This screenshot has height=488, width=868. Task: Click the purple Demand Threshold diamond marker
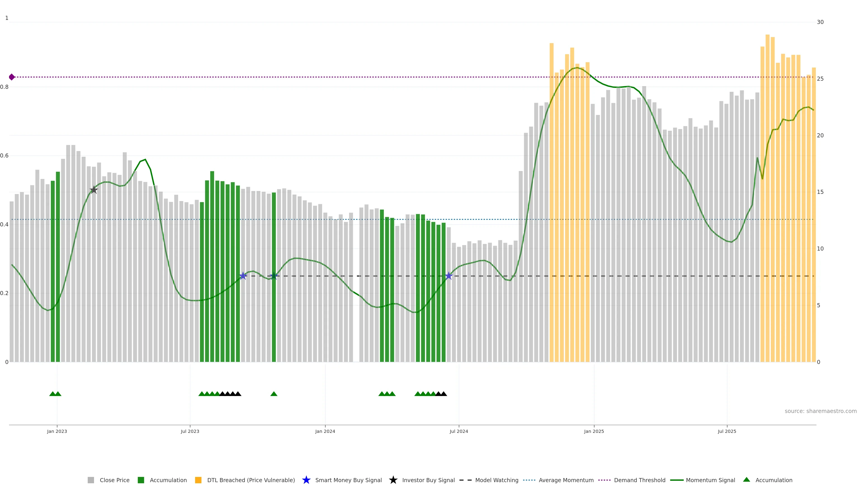tap(12, 77)
